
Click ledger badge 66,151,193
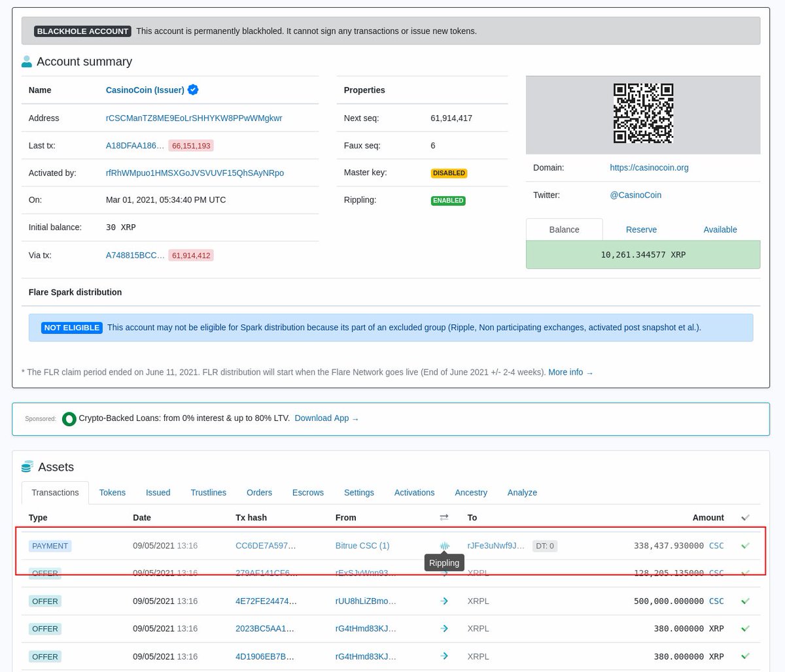pos(191,146)
